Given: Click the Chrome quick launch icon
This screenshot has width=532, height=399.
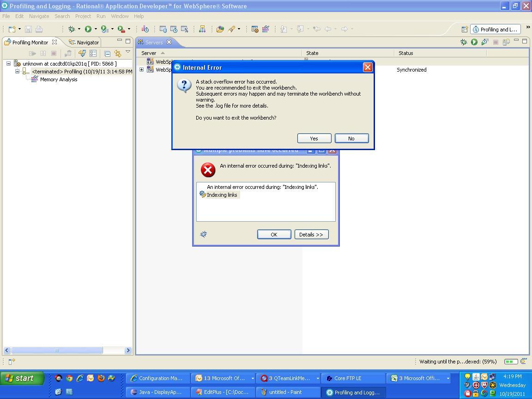Looking at the screenshot, I should [69, 378].
